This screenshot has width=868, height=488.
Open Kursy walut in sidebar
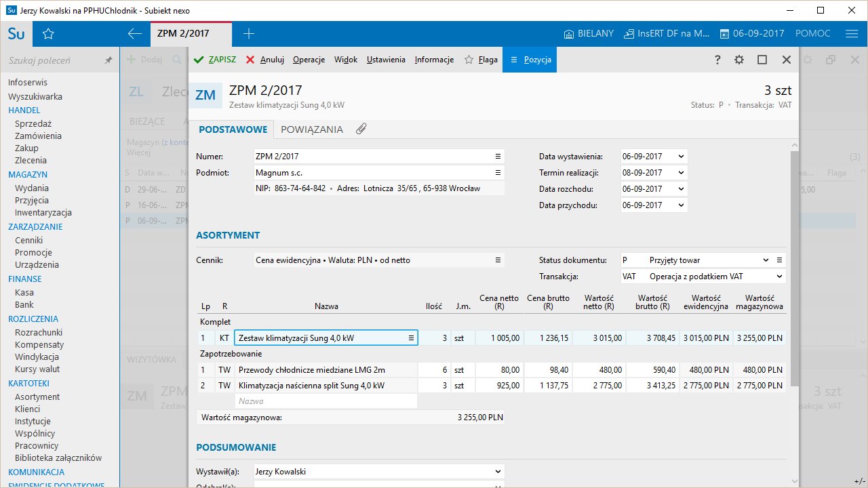click(37, 369)
